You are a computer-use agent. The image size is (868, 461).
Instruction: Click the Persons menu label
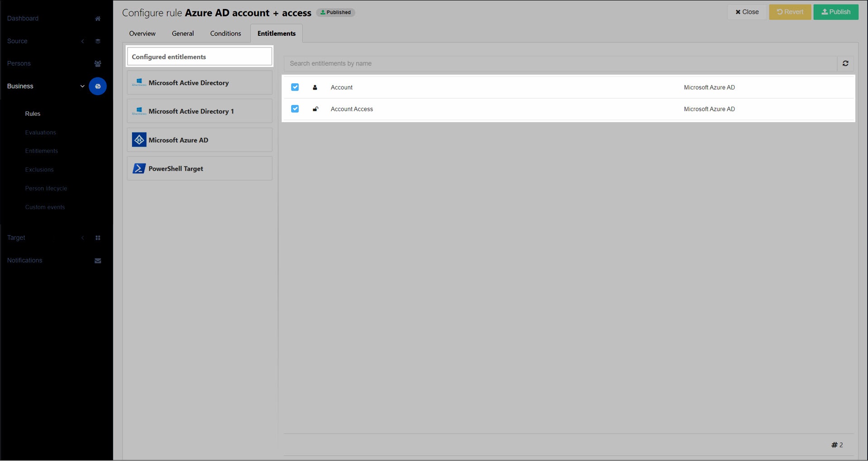(x=19, y=64)
